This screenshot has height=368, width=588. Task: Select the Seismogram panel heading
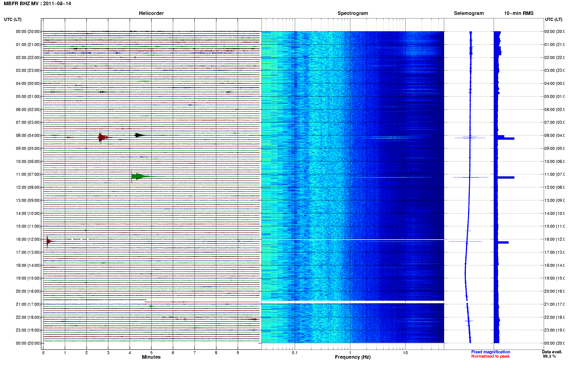[469, 13]
